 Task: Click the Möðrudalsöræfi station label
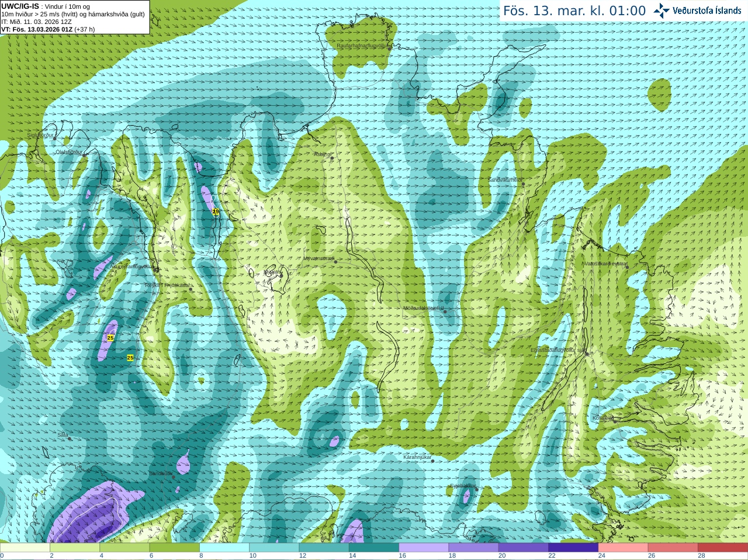[424, 308]
